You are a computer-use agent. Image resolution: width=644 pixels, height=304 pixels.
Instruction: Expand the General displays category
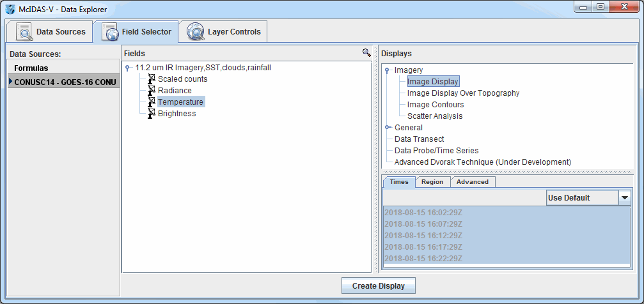[x=388, y=128]
